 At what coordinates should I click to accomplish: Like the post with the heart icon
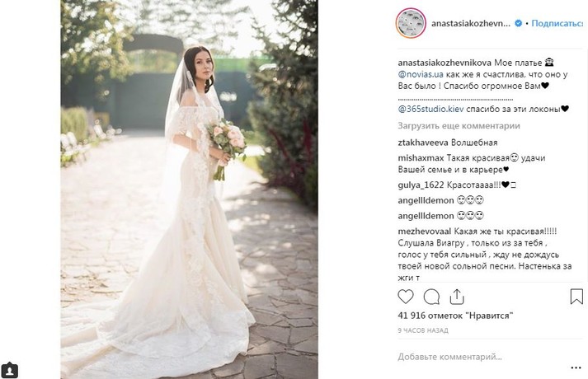tap(406, 297)
